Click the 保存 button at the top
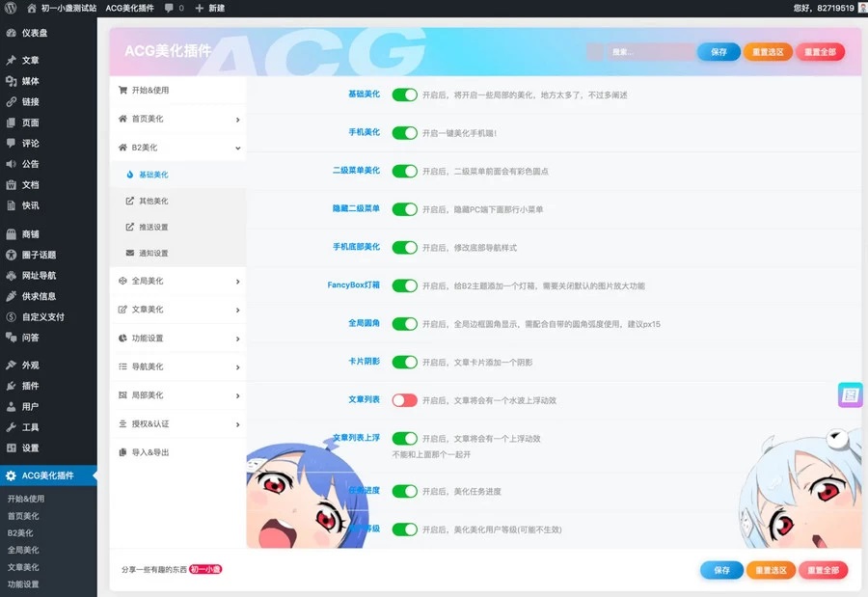Screen dimensions: 868x597 tap(719, 51)
